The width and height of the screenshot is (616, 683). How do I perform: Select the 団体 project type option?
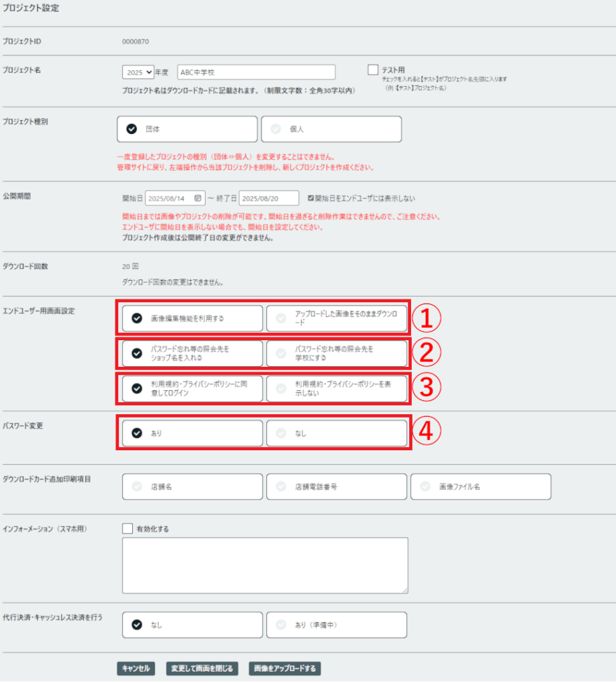pos(187,129)
